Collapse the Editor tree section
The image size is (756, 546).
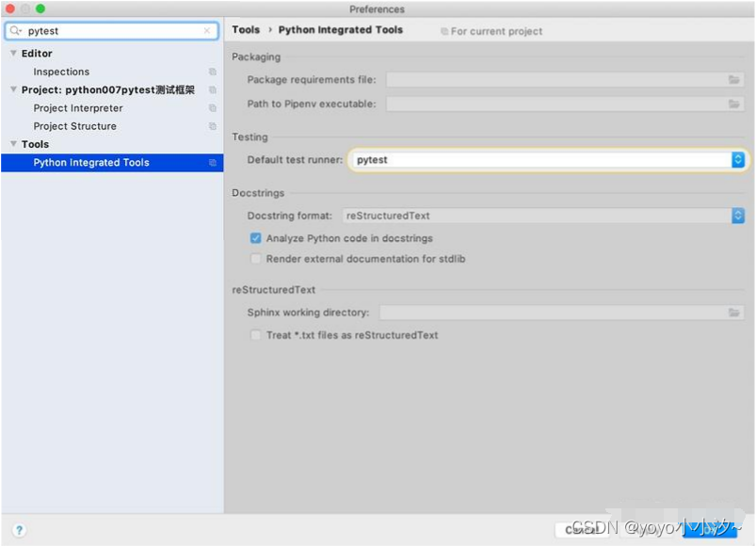click(13, 53)
